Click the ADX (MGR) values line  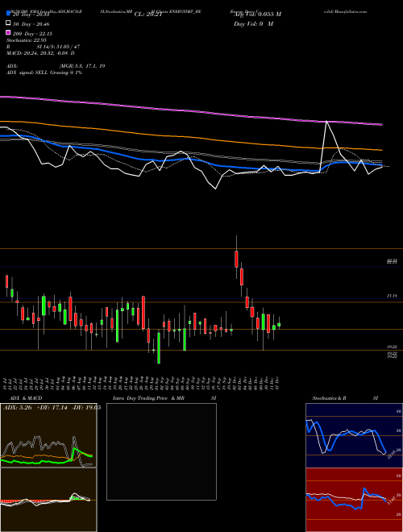[x=56, y=66]
